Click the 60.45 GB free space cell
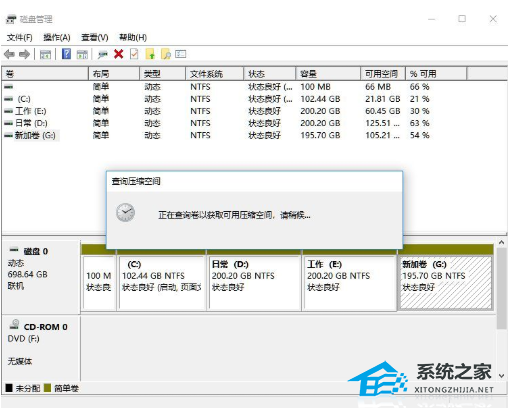 point(382,111)
